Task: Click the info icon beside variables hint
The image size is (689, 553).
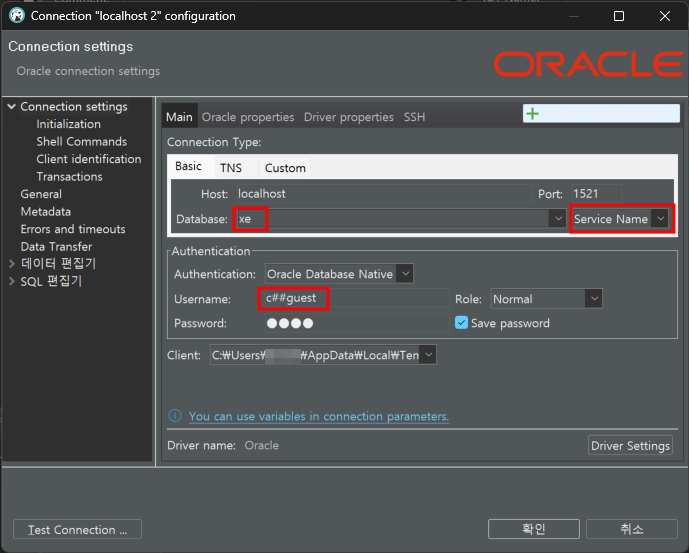Action: pos(175,415)
